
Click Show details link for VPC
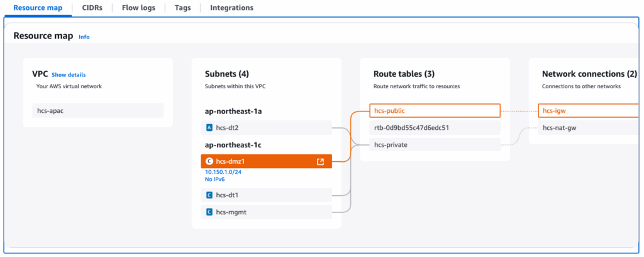coord(69,75)
